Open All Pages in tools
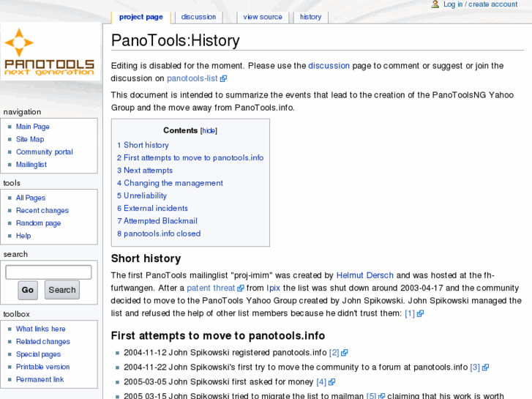Viewport: 532px width, 399px height. (x=31, y=198)
